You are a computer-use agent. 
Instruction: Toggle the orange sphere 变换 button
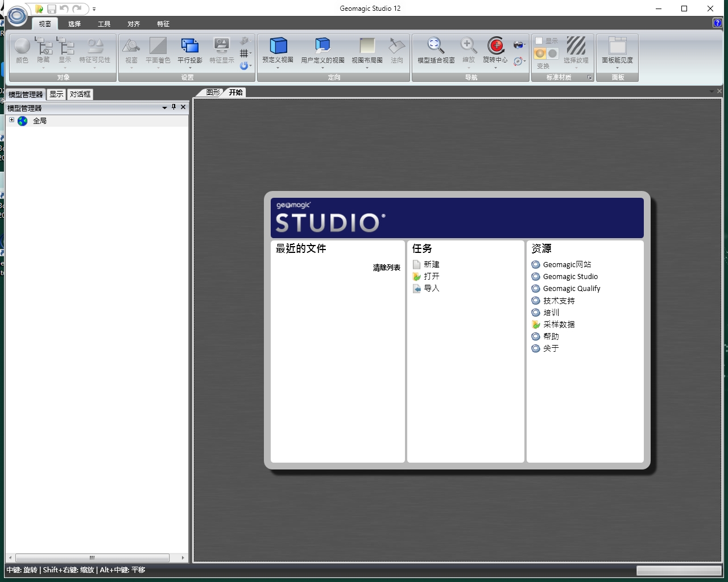[x=540, y=53]
